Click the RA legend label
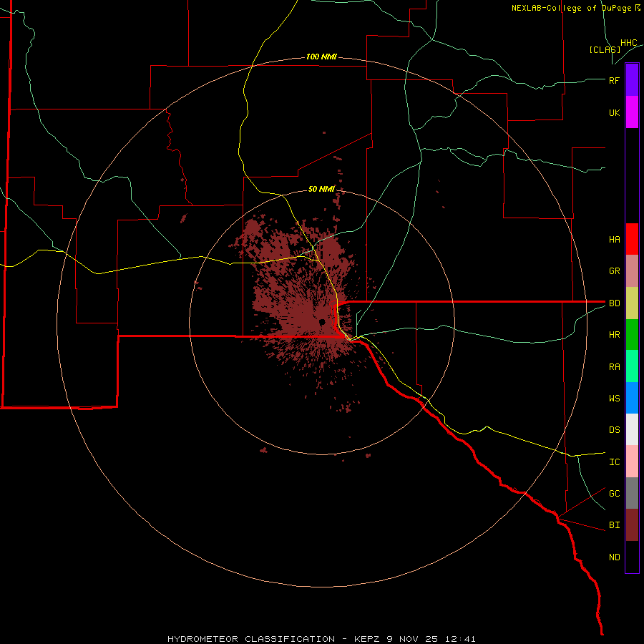The height and width of the screenshot is (644, 644). coord(614,367)
